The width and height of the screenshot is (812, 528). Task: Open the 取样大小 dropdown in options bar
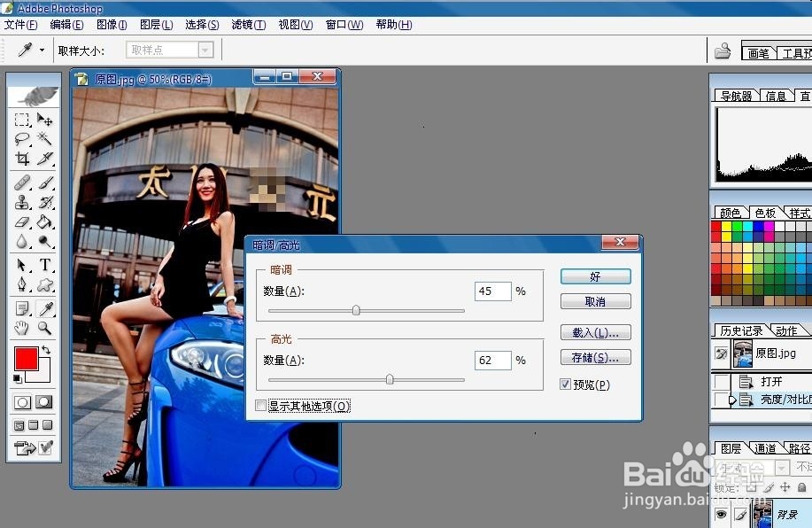click(205, 49)
